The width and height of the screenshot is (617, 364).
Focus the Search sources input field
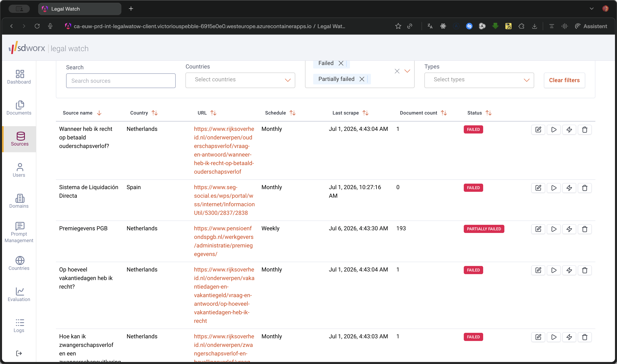121,81
